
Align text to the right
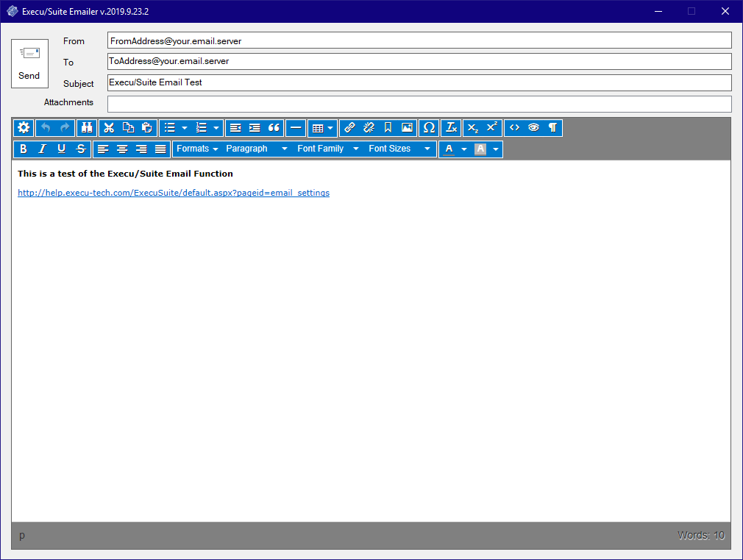[x=141, y=149]
